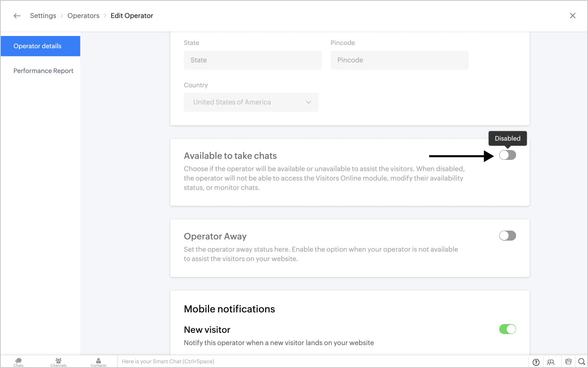The height and width of the screenshot is (368, 588).
Task: Click the State input field
Action: coord(252,60)
